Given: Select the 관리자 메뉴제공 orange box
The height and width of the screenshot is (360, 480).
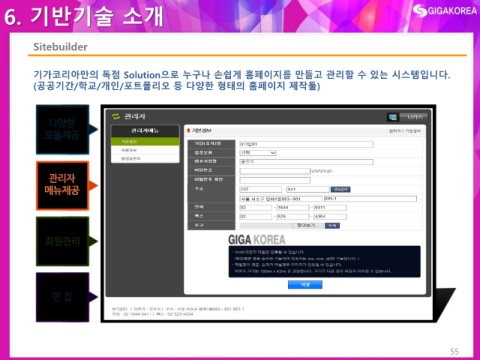Looking at the screenshot, I should pos(62,185).
